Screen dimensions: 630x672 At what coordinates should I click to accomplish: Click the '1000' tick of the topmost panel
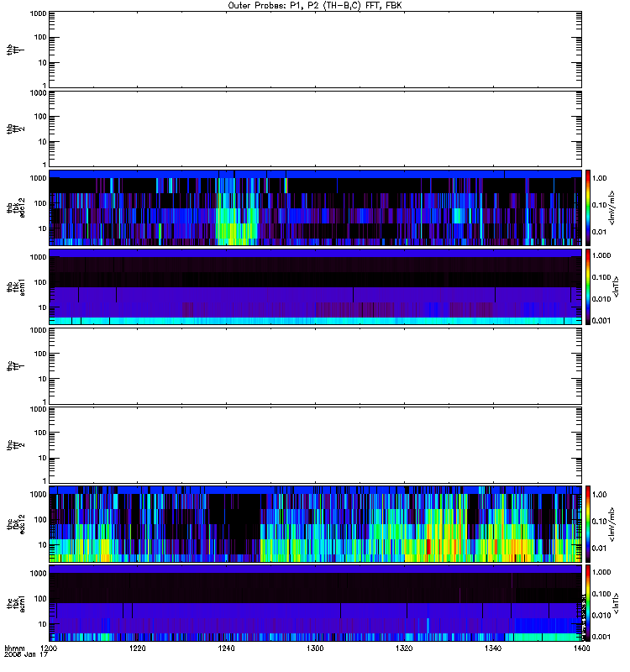point(38,13)
